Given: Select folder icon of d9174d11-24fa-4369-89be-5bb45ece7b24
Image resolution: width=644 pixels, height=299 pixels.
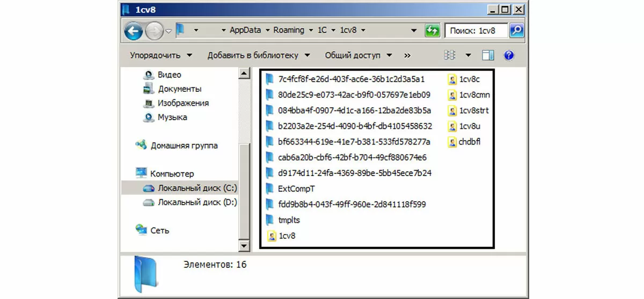Looking at the screenshot, I should tap(270, 173).
